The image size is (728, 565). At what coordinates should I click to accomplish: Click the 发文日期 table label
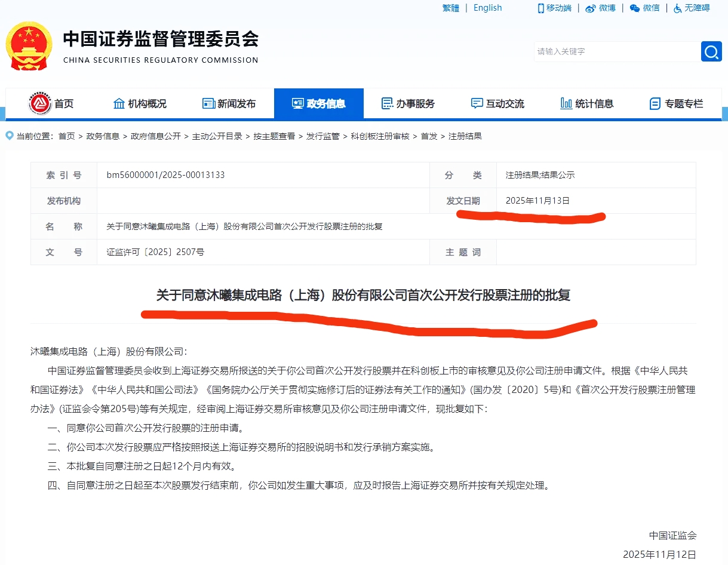pyautogui.click(x=463, y=201)
